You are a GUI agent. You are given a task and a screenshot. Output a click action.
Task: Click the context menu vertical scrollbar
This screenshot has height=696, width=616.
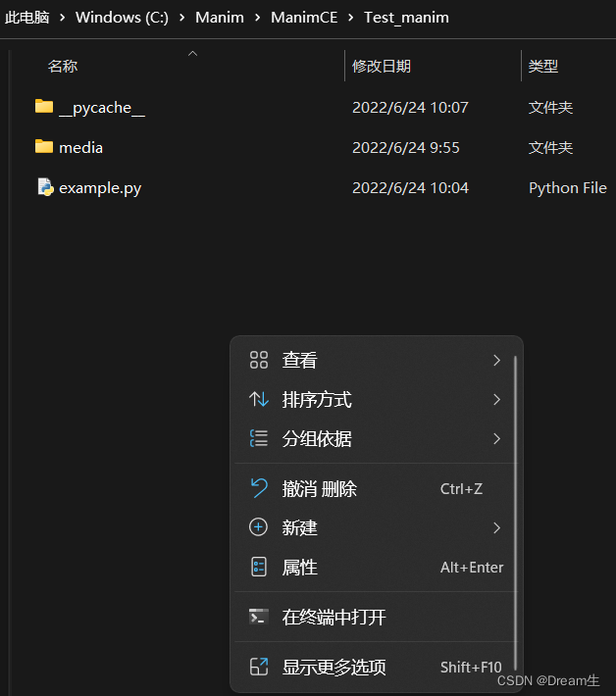[515, 513]
